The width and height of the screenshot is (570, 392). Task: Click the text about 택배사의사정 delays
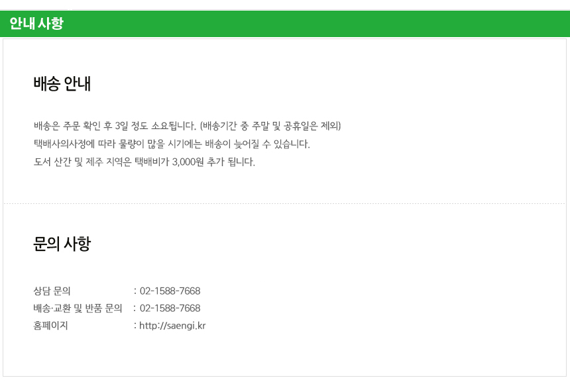[172, 144]
